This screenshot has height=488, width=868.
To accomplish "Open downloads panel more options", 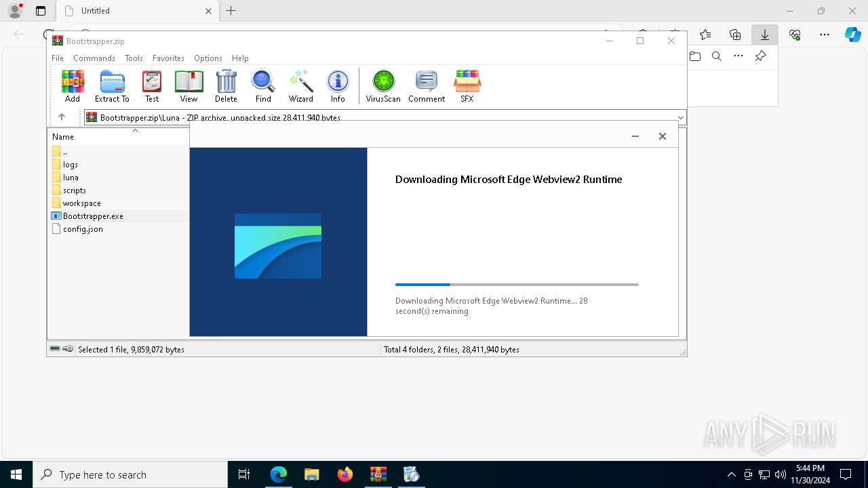I will click(x=738, y=56).
